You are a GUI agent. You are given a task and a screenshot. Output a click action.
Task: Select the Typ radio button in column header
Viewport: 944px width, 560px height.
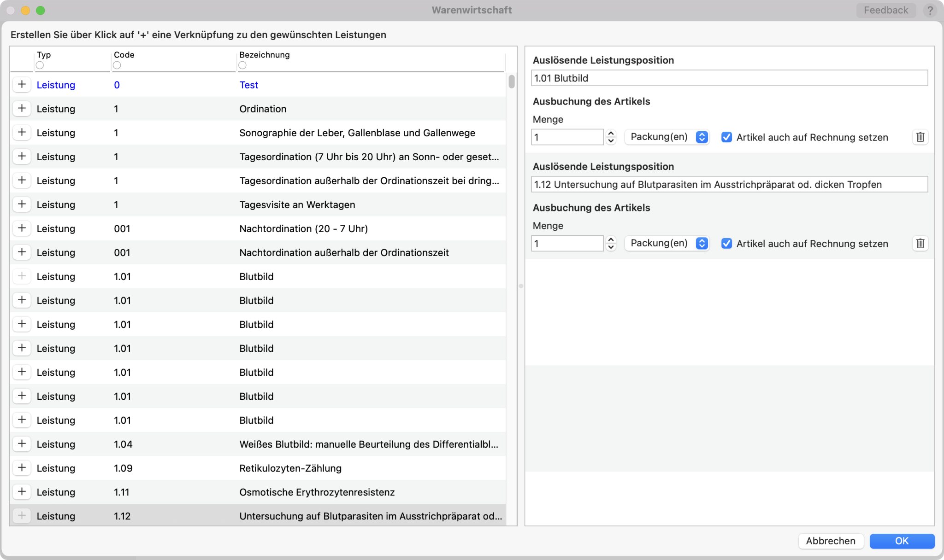[40, 64]
